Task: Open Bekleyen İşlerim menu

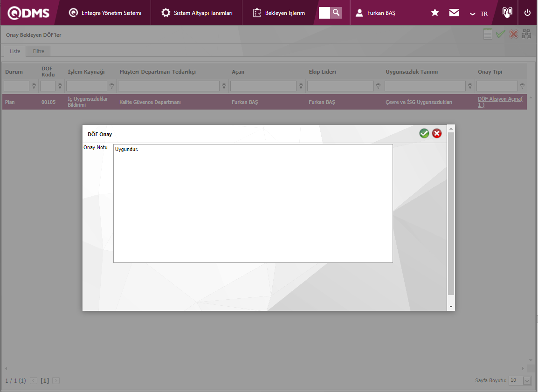Action: click(279, 13)
